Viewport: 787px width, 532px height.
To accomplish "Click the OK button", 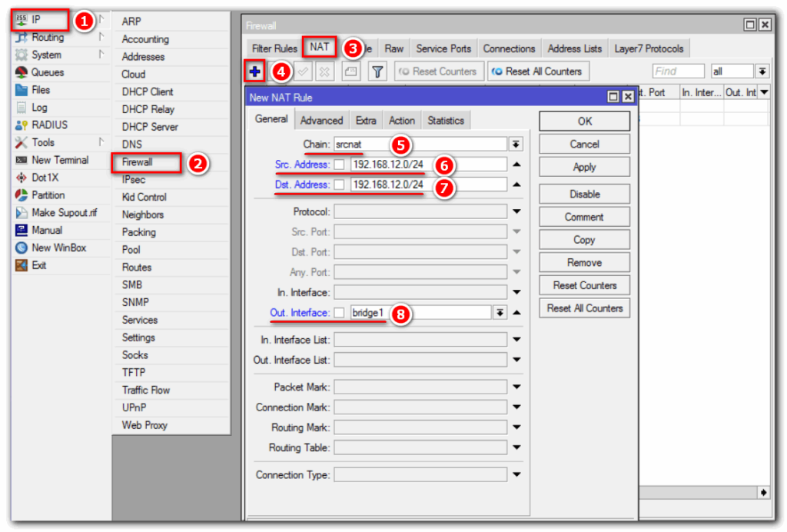I will click(584, 121).
